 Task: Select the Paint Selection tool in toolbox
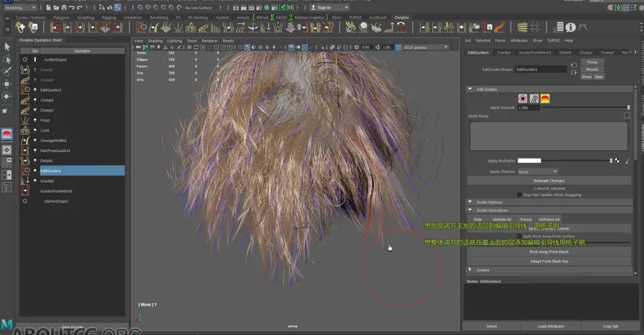click(x=7, y=72)
